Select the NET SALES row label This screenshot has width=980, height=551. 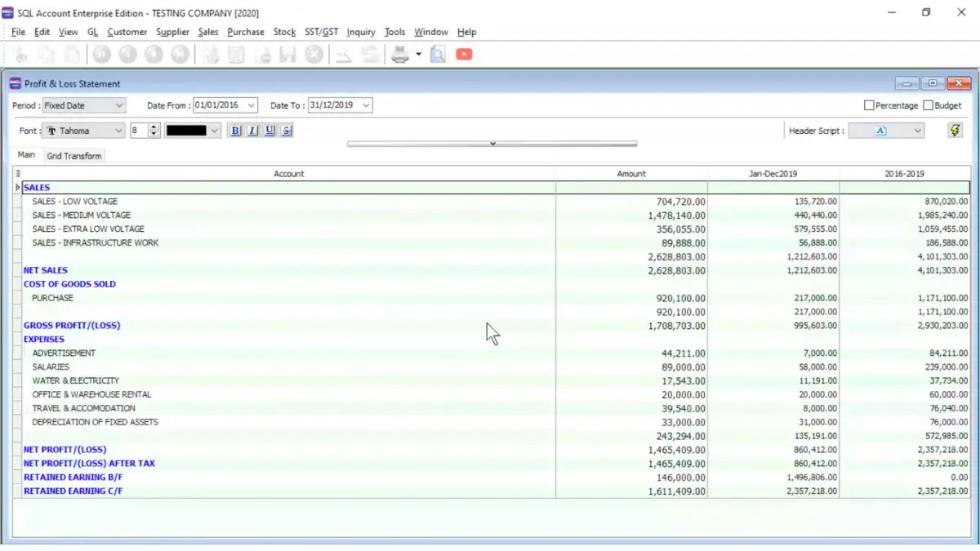[46, 270]
